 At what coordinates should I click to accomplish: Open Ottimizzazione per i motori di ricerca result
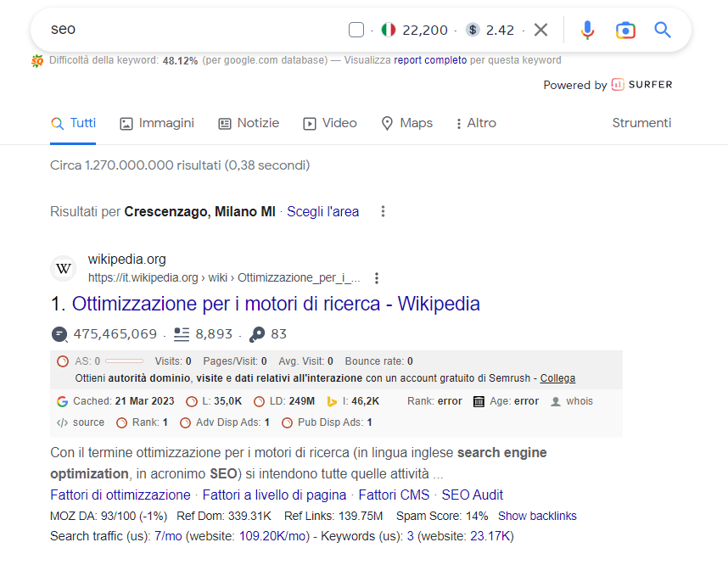coord(276,304)
